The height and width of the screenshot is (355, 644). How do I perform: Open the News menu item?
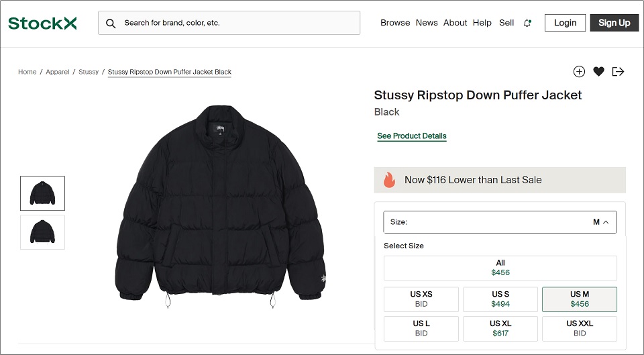[x=427, y=23]
